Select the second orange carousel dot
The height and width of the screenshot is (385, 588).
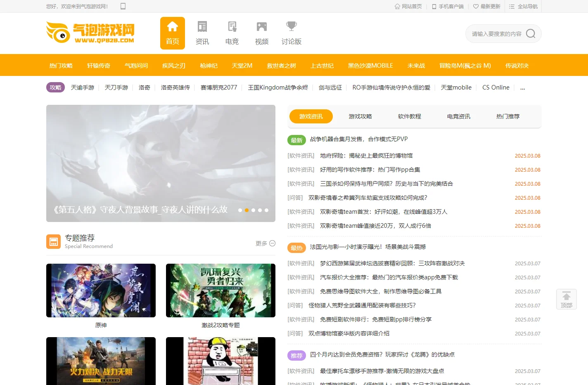(247, 210)
